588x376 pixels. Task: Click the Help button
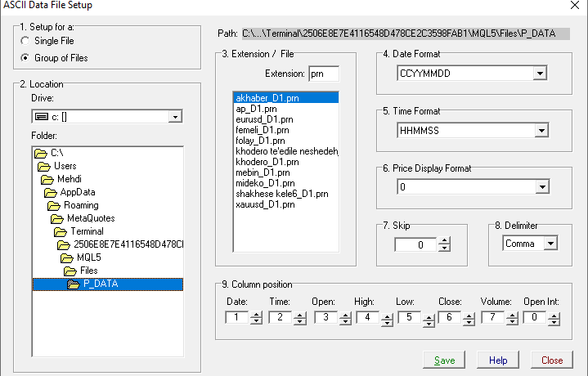(x=498, y=360)
